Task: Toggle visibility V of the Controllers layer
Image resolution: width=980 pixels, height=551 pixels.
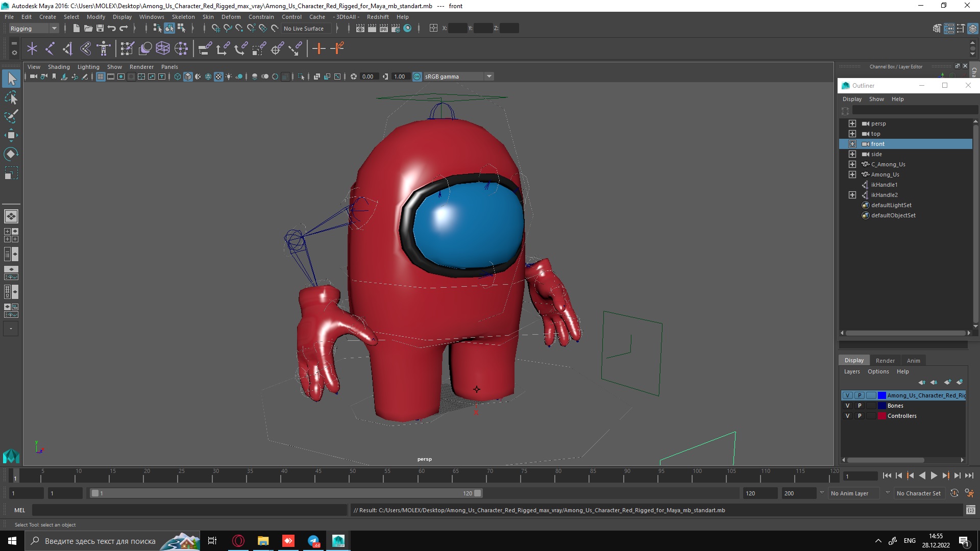Action: [848, 416]
